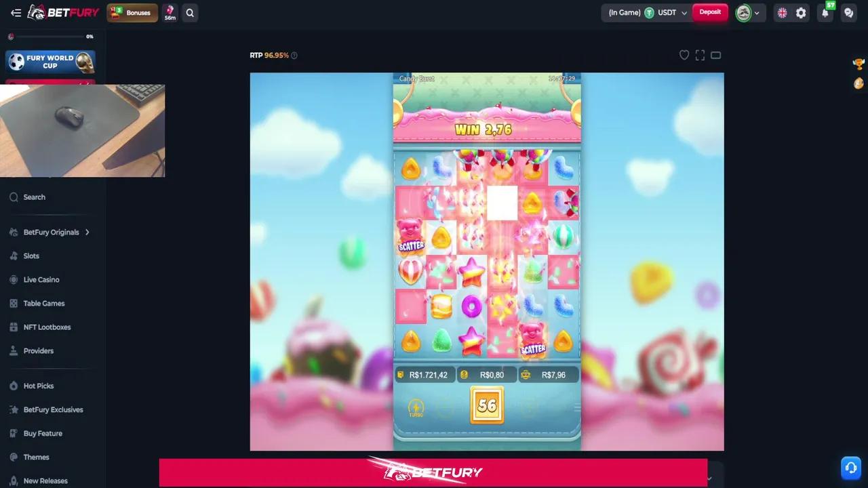This screenshot has width=868, height=488.
Task: Click the sidebar Search field
Action: [x=51, y=197]
